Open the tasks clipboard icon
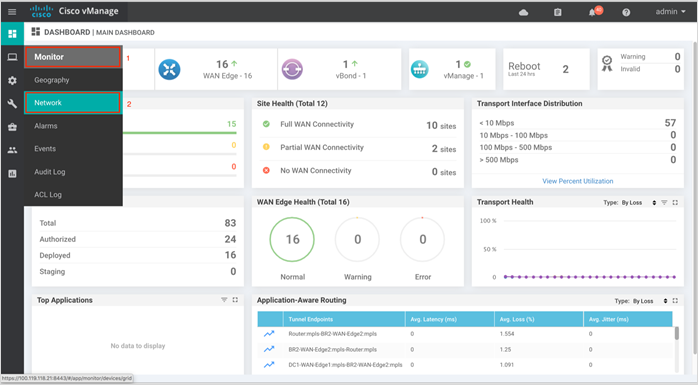 (x=557, y=12)
